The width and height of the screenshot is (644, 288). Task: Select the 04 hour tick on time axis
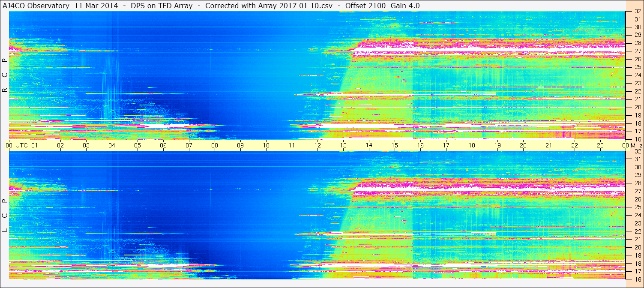tap(112, 145)
